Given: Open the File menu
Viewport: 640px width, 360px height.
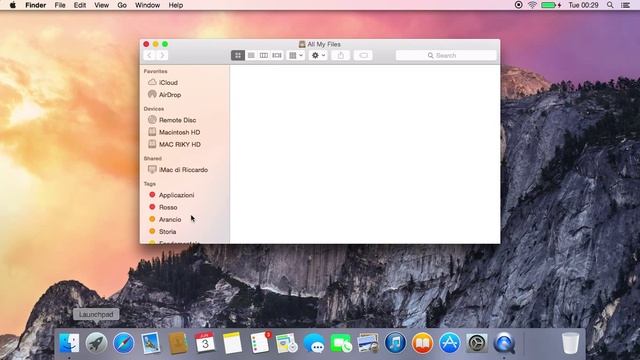Looking at the screenshot, I should point(60,5).
